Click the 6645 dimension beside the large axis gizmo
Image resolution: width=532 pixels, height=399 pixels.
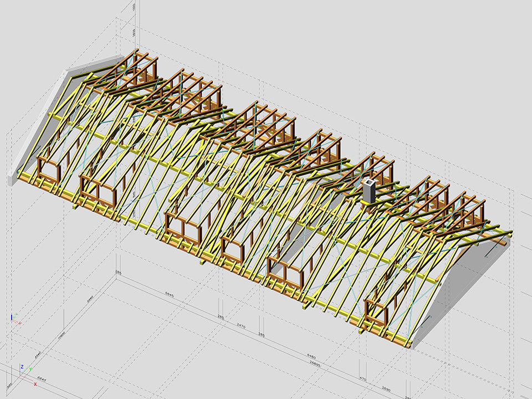(42, 379)
